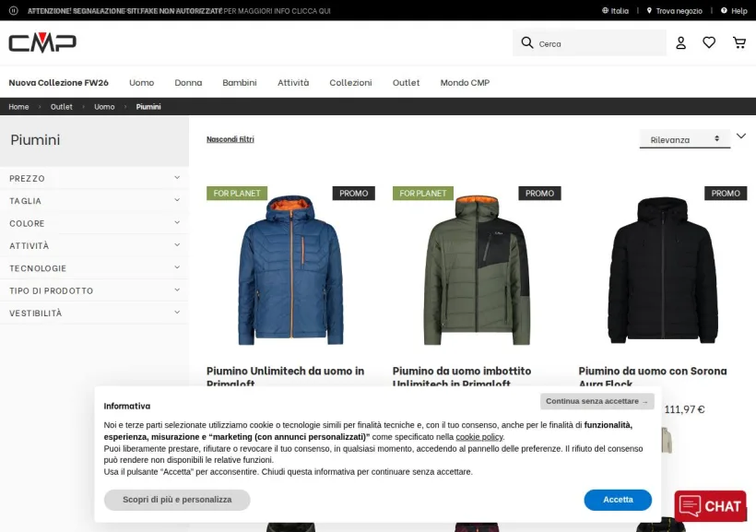
Task: Open the Attività navigation menu
Action: (293, 82)
